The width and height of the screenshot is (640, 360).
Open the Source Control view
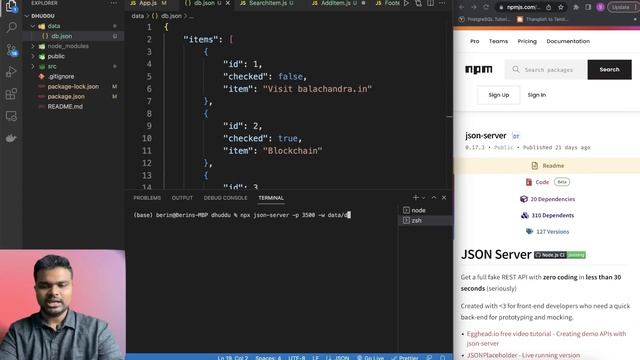coord(11,50)
